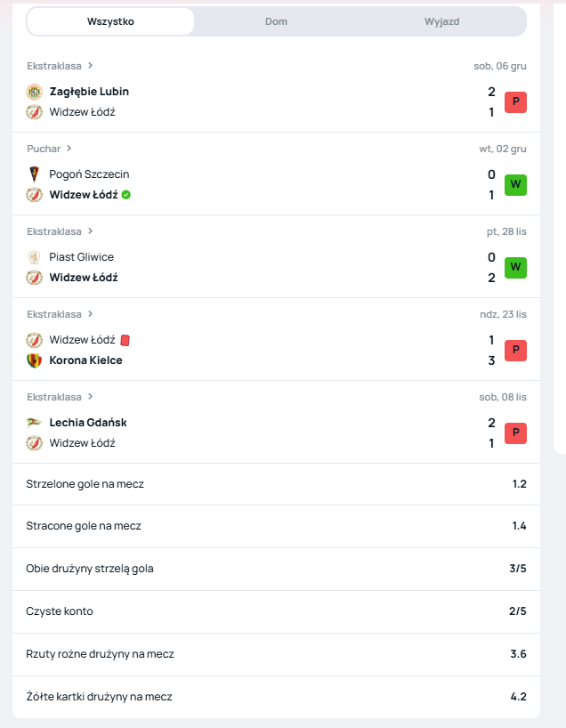This screenshot has width=566, height=728.
Task: Expand the Puchar competition chevron
Action: (x=69, y=149)
